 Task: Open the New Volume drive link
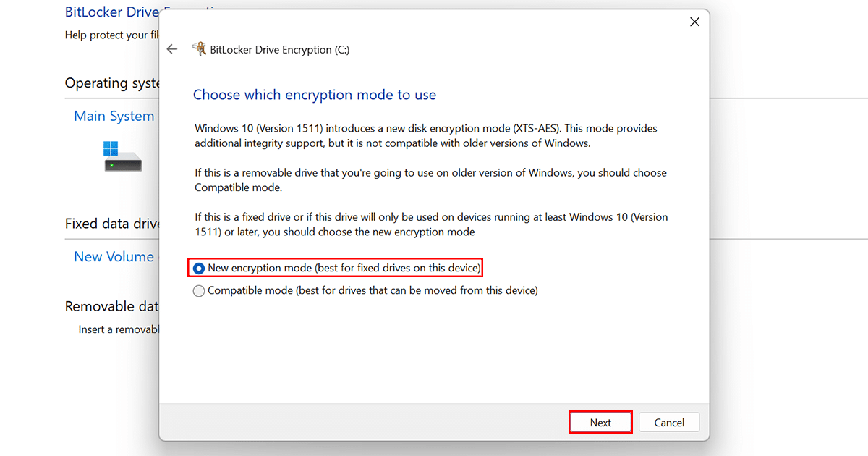114,256
